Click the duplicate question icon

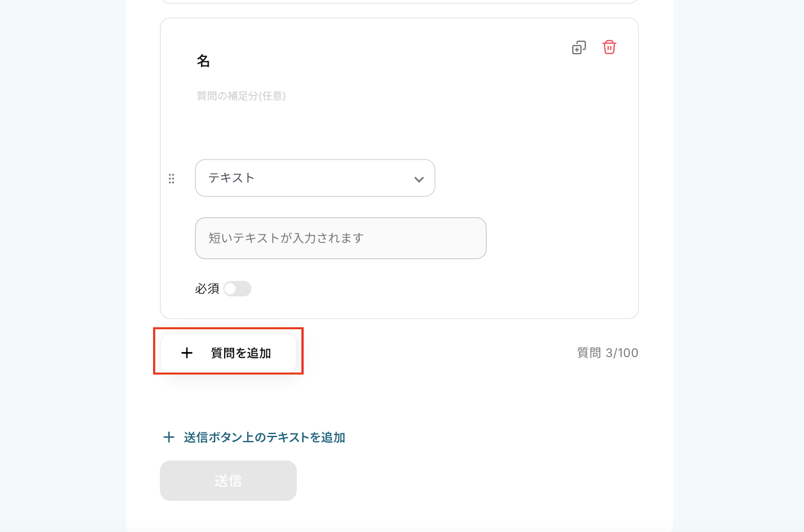[579, 48]
